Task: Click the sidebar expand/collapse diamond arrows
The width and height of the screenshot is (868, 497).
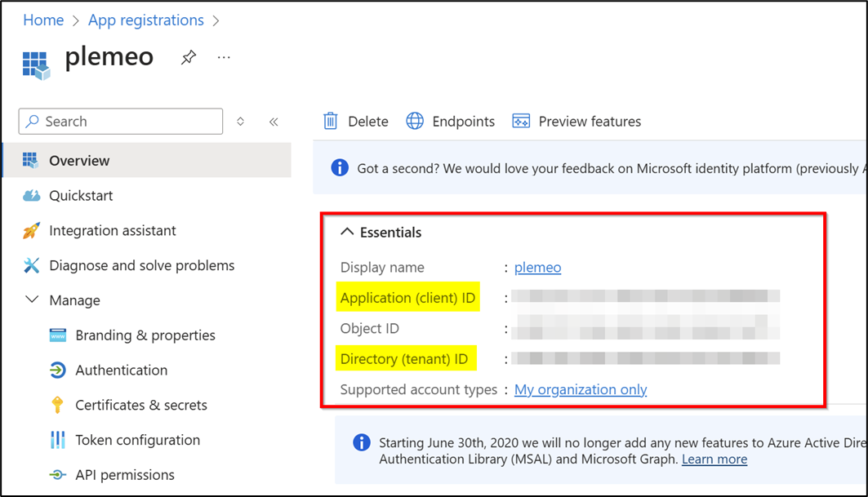Action: pos(240,122)
